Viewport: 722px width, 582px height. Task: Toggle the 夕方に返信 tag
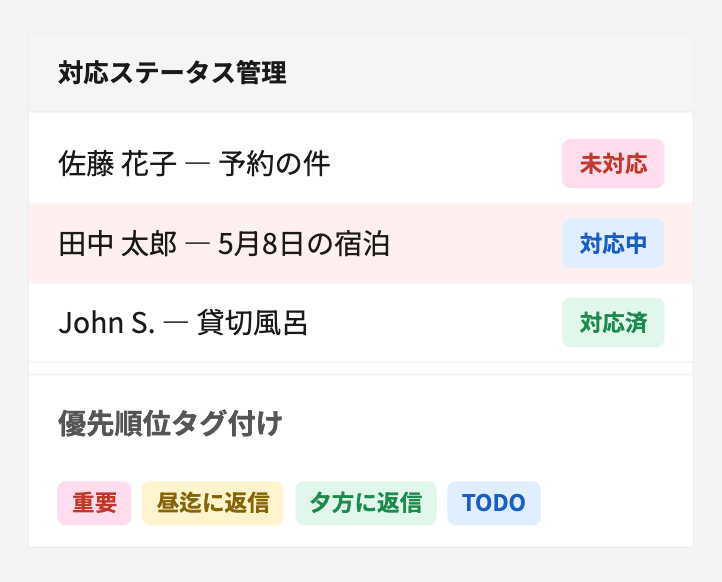(x=366, y=503)
